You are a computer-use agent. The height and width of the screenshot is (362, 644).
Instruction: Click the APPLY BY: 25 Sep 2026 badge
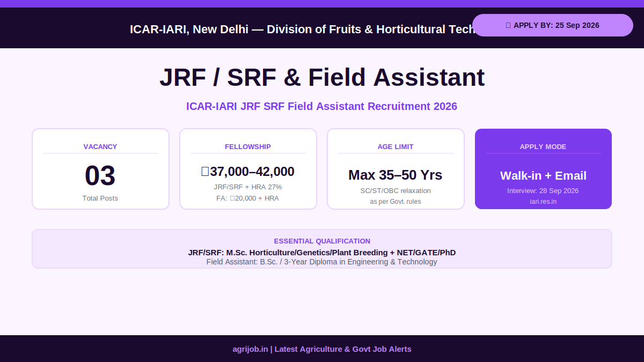point(553,25)
